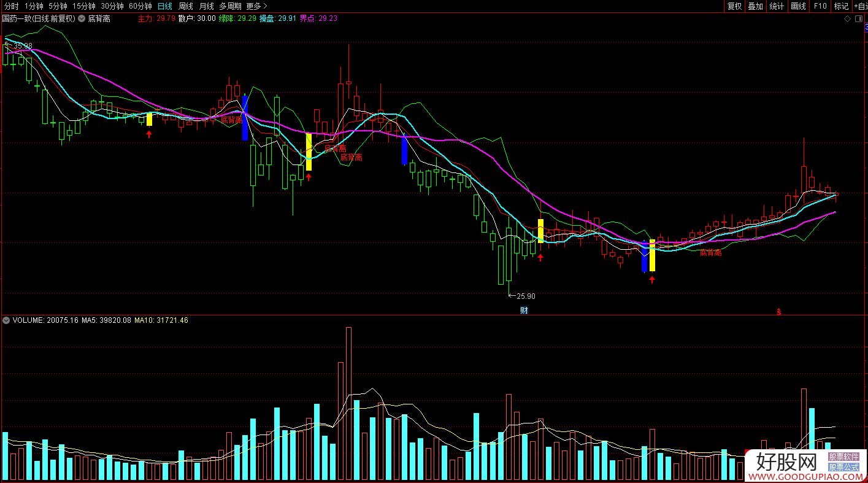
Task: Click the 操盘: 29.91 value
Action: pos(278,18)
